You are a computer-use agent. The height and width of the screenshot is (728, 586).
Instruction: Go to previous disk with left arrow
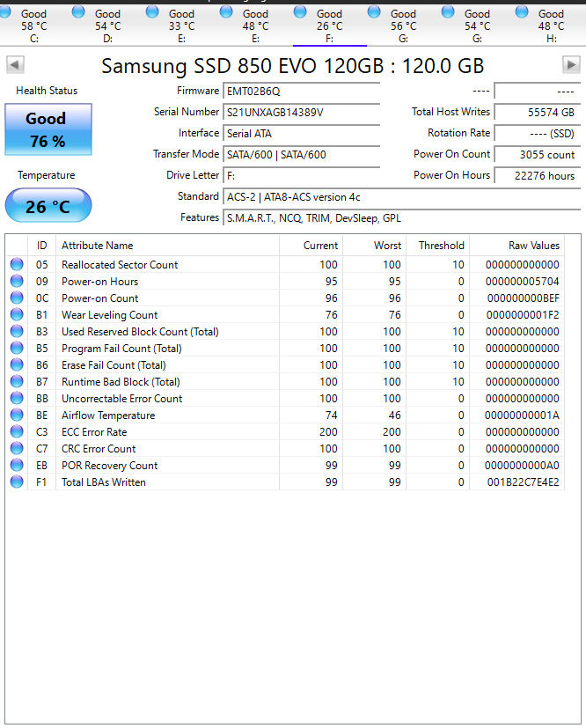coord(15,64)
